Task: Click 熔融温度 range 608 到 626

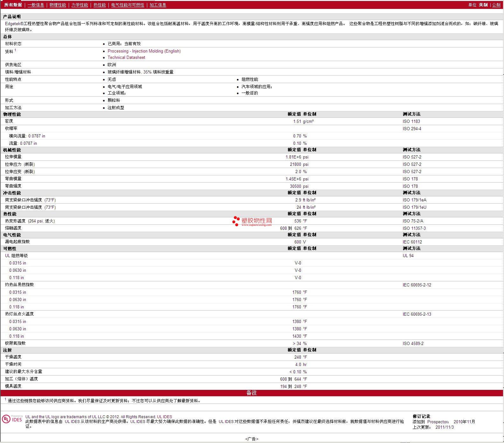Action: (x=291, y=229)
